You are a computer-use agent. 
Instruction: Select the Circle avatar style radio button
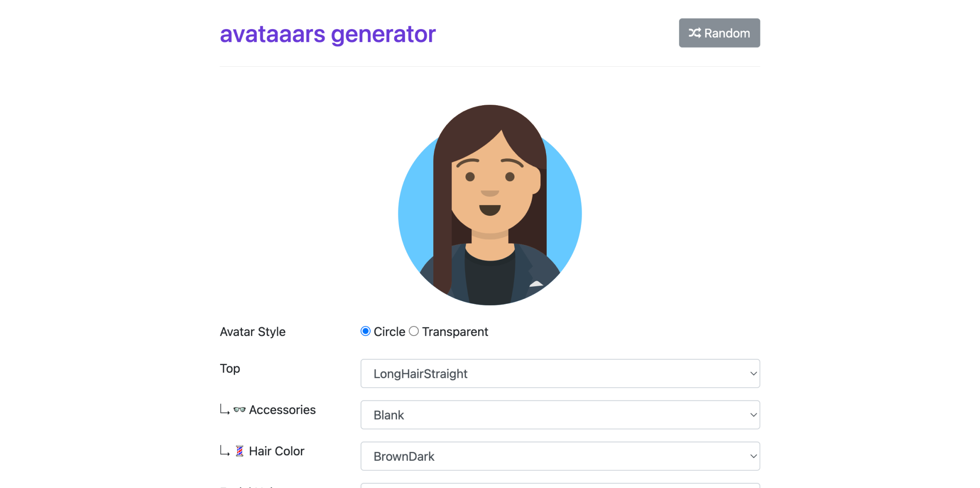click(365, 332)
